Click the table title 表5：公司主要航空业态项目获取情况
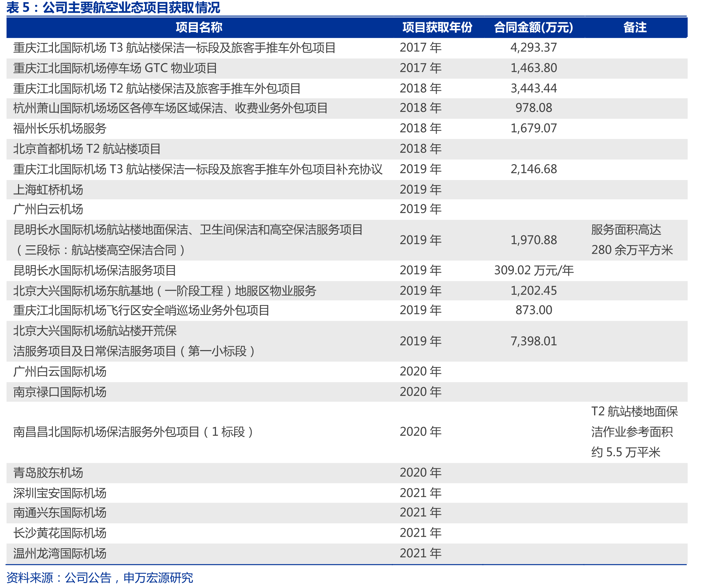The height and width of the screenshot is (588, 720). tap(113, 7)
